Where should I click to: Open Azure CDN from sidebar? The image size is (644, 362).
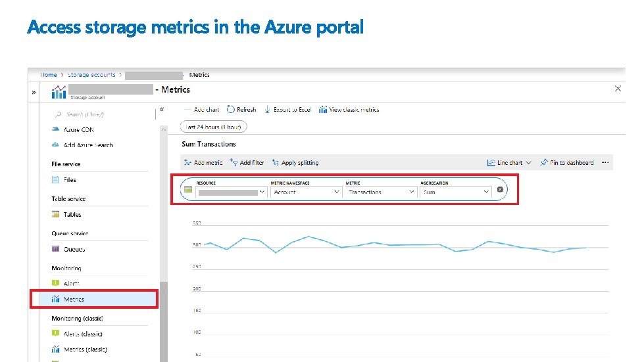tap(79, 129)
